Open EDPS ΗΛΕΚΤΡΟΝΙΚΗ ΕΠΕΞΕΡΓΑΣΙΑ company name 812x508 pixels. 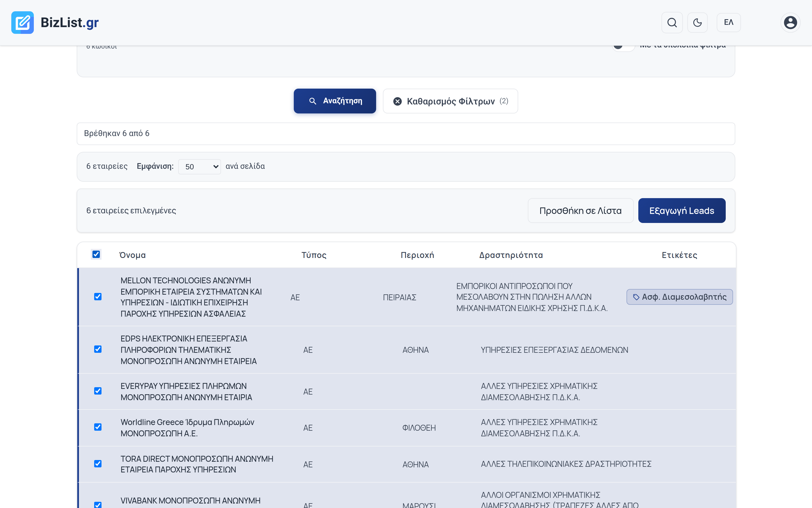coord(189,350)
